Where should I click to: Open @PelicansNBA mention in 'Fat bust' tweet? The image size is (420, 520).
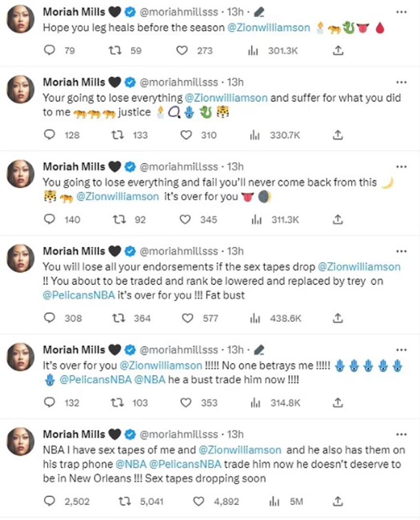pyautogui.click(x=79, y=295)
